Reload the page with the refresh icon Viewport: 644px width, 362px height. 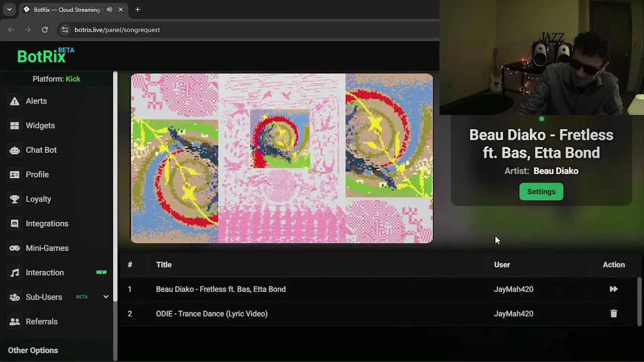[x=45, y=30]
